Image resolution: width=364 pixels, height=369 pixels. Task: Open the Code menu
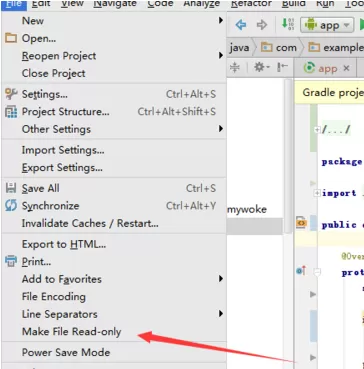click(x=160, y=4)
